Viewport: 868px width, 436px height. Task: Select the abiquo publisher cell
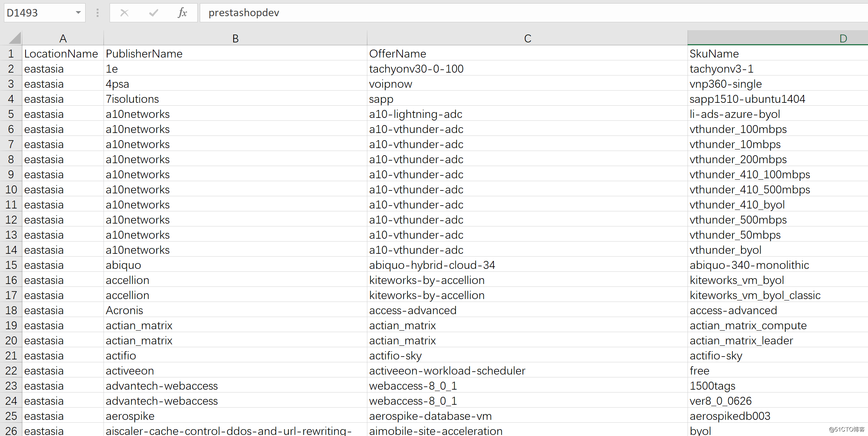click(235, 265)
